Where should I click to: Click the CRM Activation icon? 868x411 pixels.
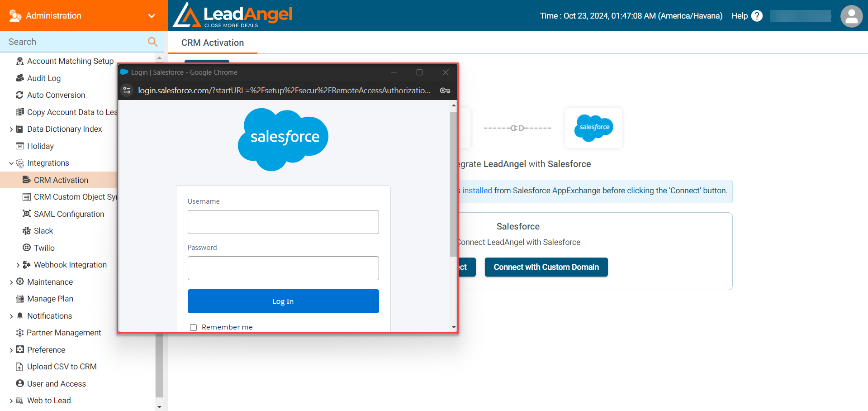(27, 180)
